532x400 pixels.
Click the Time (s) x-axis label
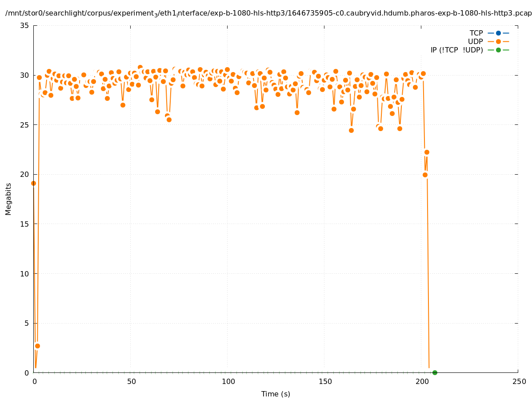276,394
